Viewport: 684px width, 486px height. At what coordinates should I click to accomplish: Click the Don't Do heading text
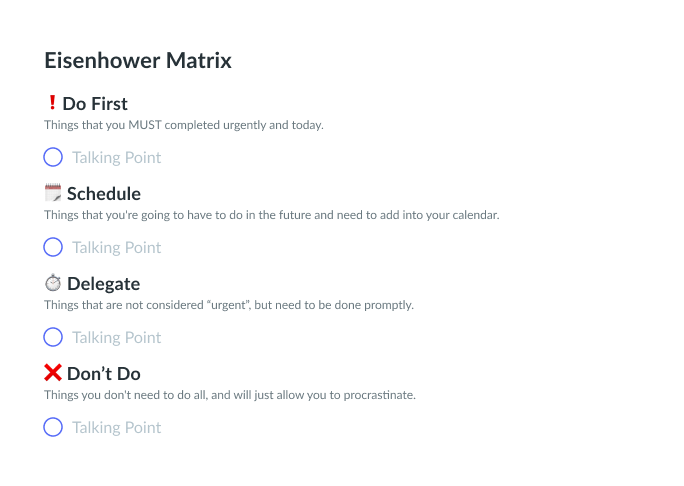tap(104, 373)
